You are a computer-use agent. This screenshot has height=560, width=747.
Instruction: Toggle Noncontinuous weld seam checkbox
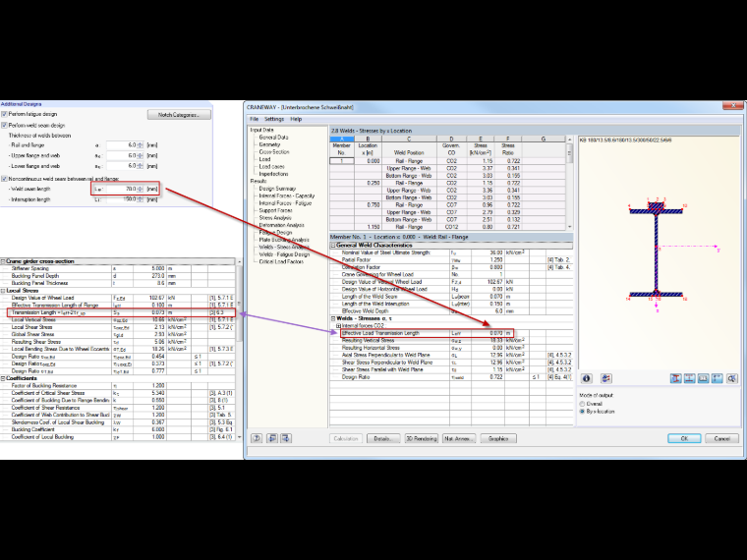pos(4,179)
